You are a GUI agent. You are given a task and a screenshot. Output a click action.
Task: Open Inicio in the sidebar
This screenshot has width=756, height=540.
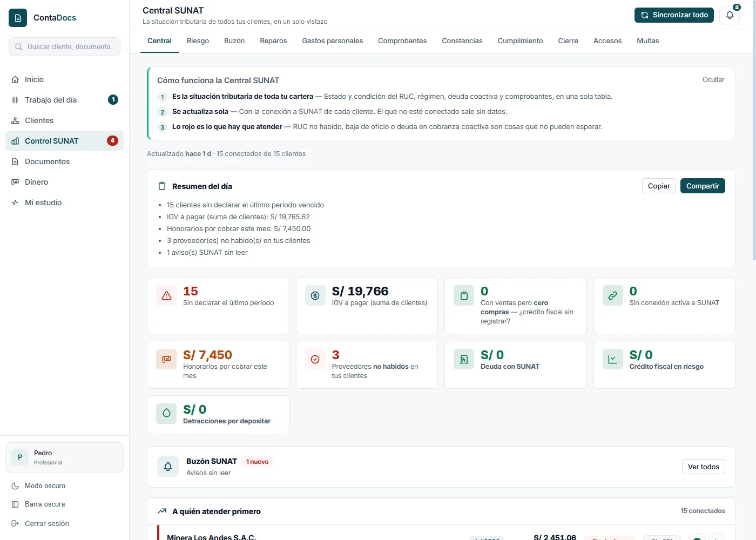point(64,79)
